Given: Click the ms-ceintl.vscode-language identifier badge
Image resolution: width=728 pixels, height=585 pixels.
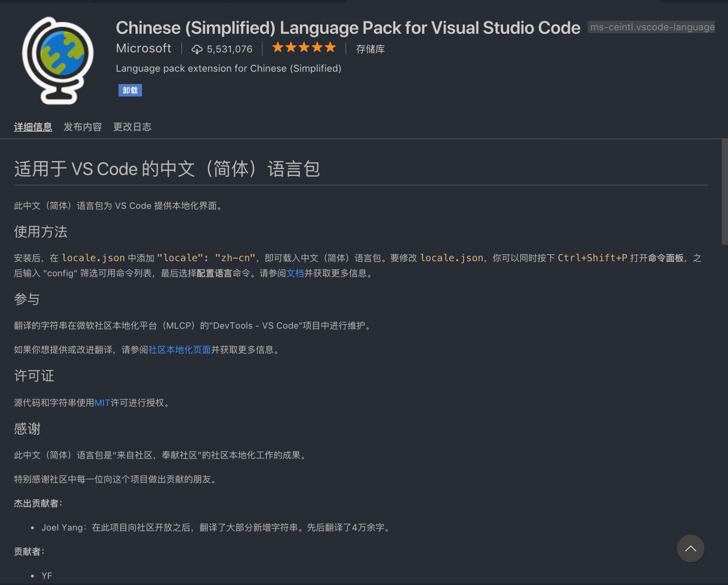Looking at the screenshot, I should [x=651, y=27].
